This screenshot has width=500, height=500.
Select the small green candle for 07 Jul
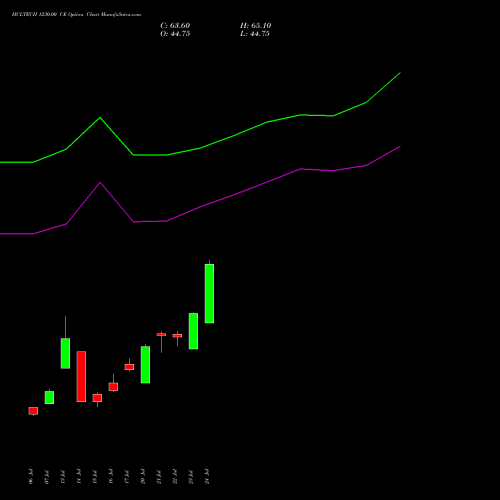coord(49,397)
